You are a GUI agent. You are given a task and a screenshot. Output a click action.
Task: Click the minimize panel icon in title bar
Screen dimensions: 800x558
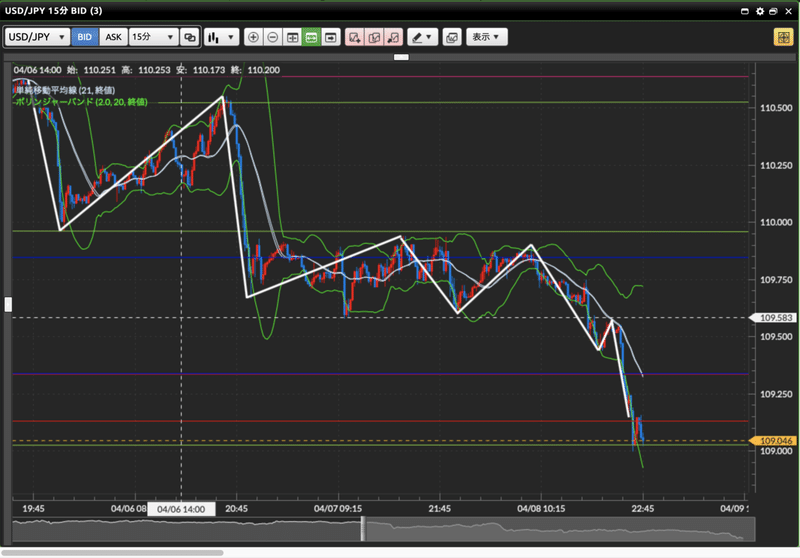[x=745, y=11]
